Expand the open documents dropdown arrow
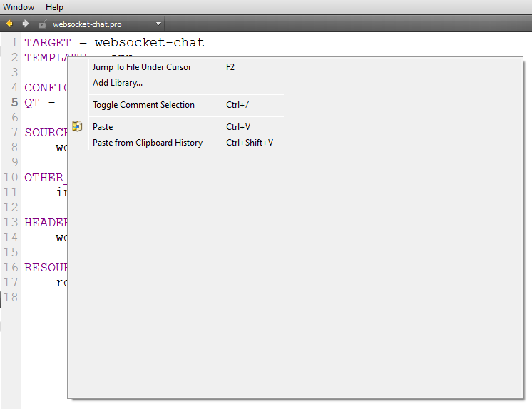 159,24
